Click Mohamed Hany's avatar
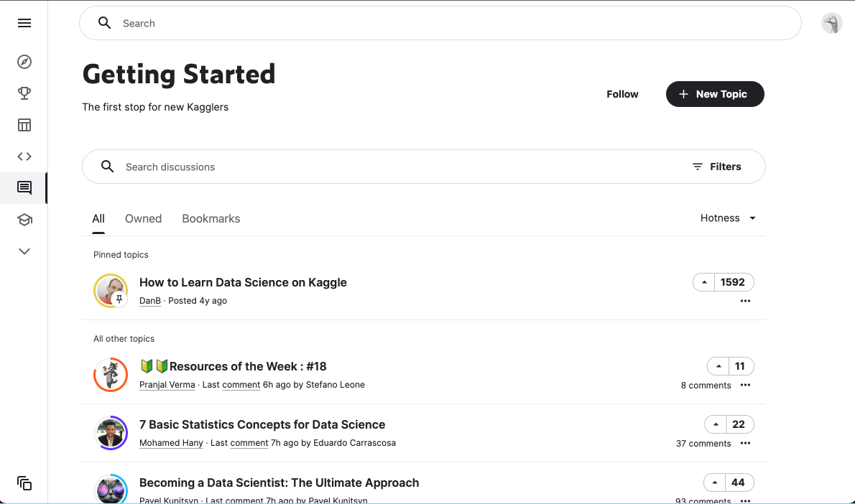 pyautogui.click(x=111, y=433)
